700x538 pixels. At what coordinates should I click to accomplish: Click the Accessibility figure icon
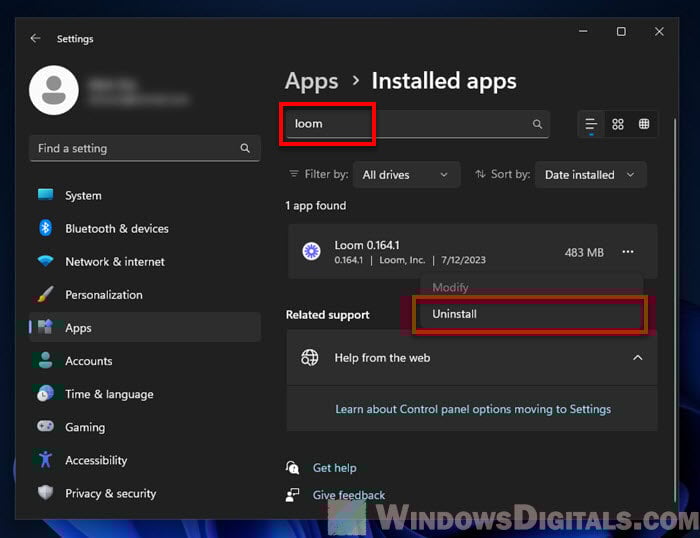point(46,459)
